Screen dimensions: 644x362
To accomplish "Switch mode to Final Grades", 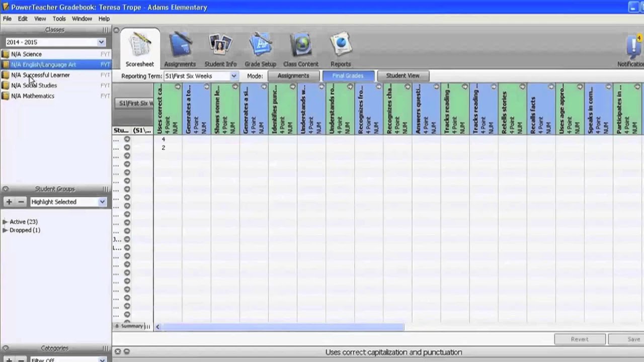I will [348, 76].
